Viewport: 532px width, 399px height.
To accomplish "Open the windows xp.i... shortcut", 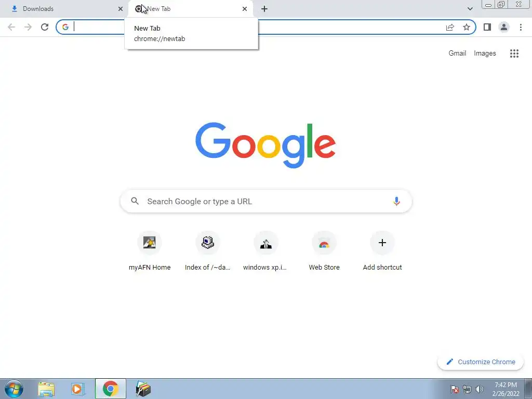I will [265, 251].
